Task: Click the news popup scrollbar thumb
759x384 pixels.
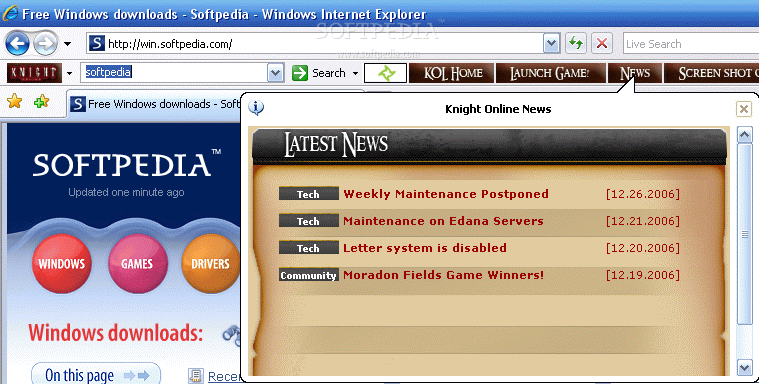Action: 744,234
